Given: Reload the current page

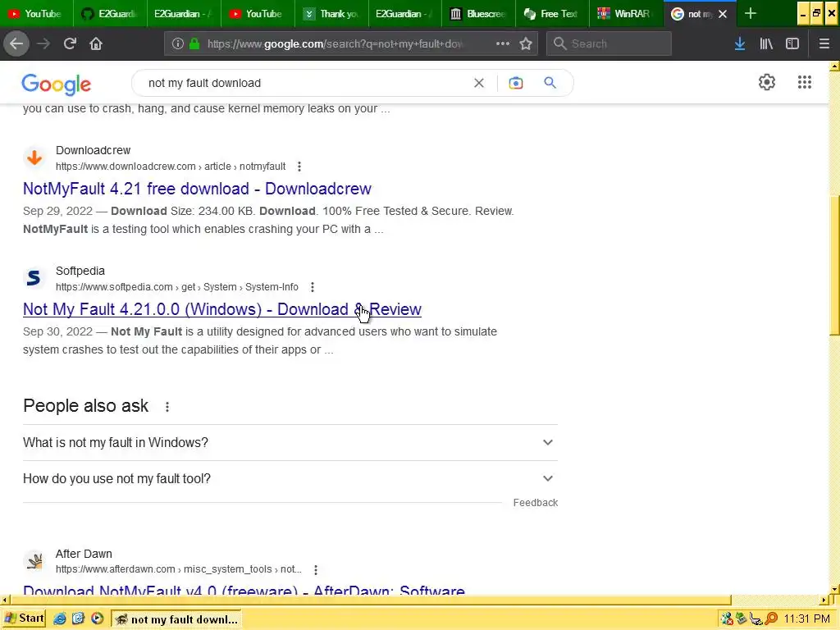Looking at the screenshot, I should click(x=70, y=43).
